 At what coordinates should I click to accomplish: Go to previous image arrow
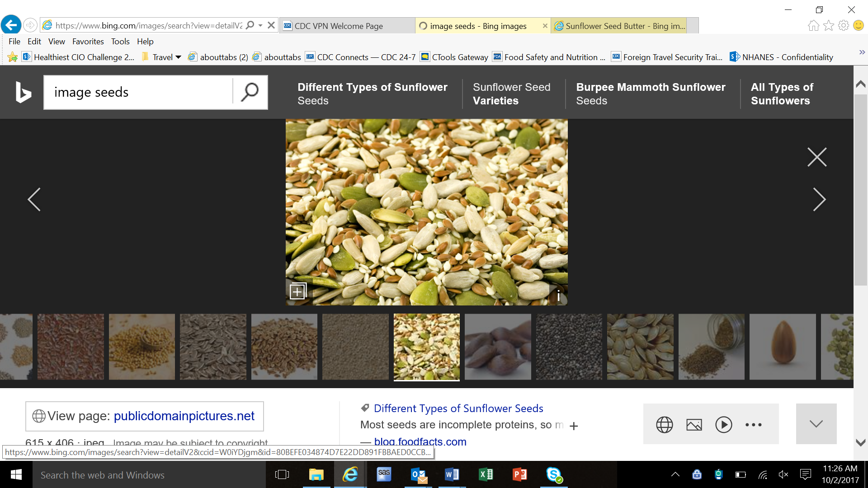tap(34, 199)
